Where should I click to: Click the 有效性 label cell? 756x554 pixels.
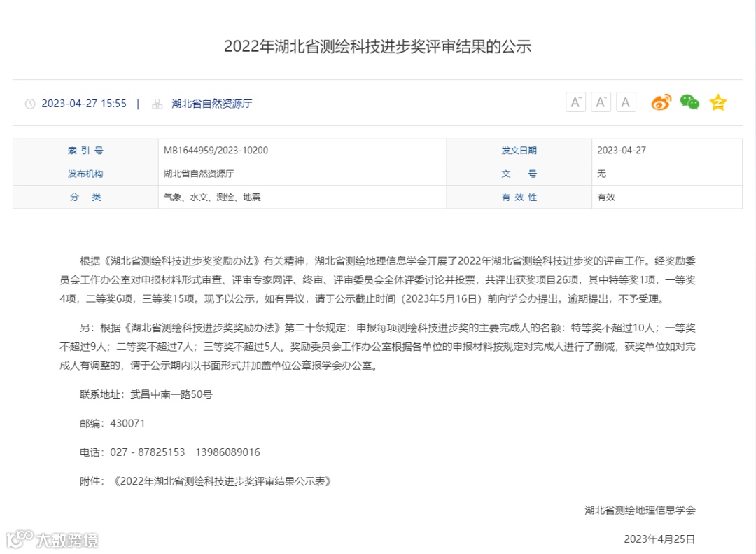pos(519,197)
